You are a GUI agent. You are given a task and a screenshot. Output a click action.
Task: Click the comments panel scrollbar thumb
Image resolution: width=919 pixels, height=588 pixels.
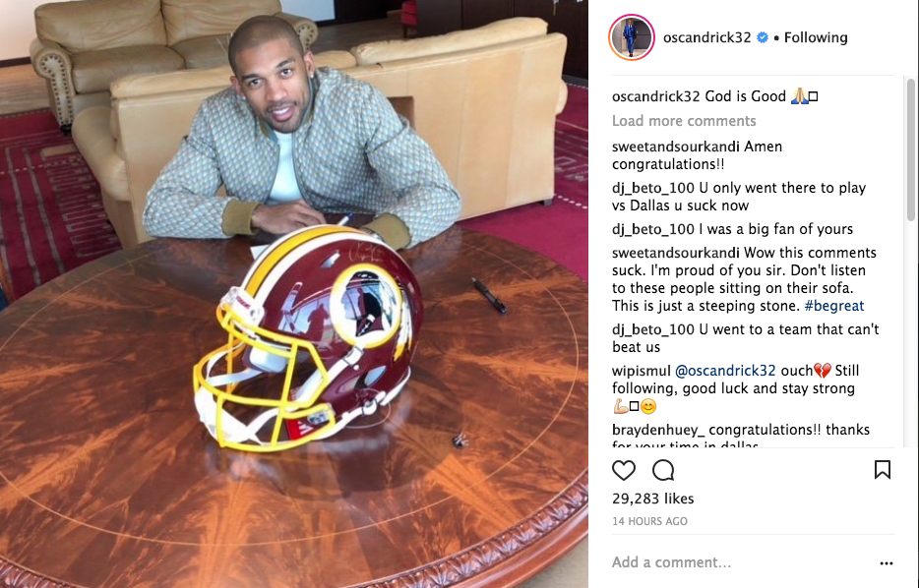tap(911, 149)
